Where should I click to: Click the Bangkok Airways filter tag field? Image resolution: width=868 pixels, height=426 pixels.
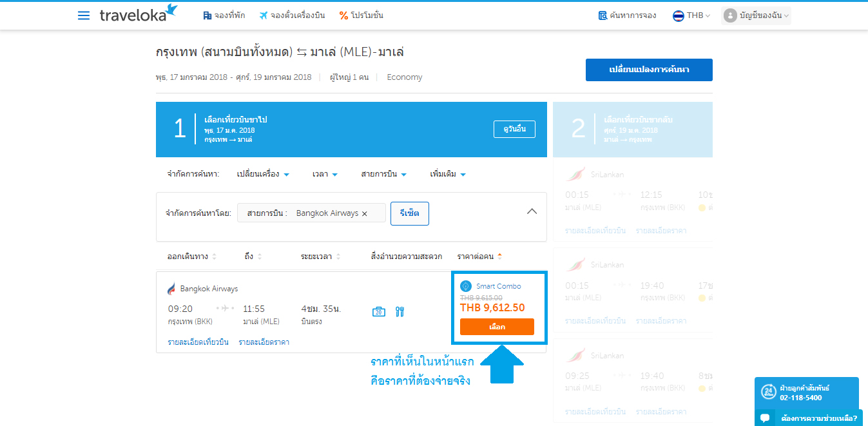pos(311,213)
